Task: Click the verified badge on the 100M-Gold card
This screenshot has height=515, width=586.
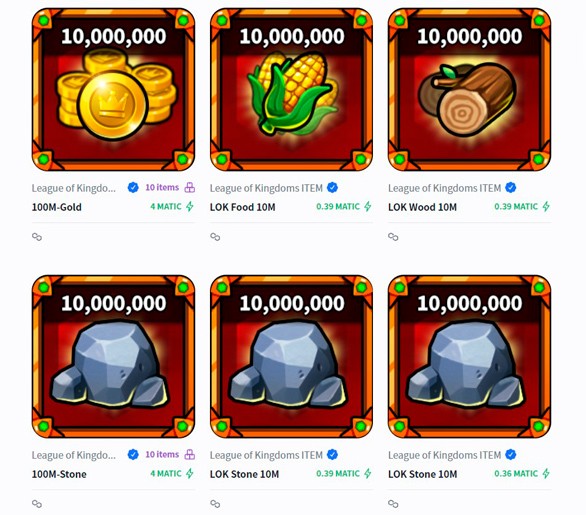Action: click(x=133, y=188)
